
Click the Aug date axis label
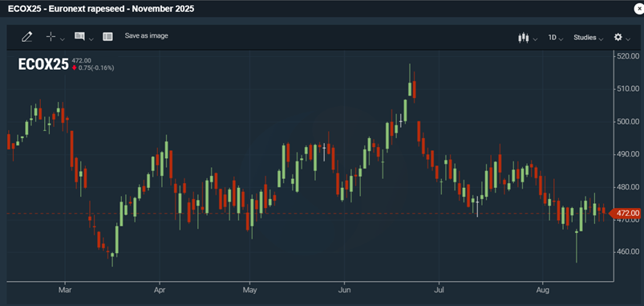point(543,290)
